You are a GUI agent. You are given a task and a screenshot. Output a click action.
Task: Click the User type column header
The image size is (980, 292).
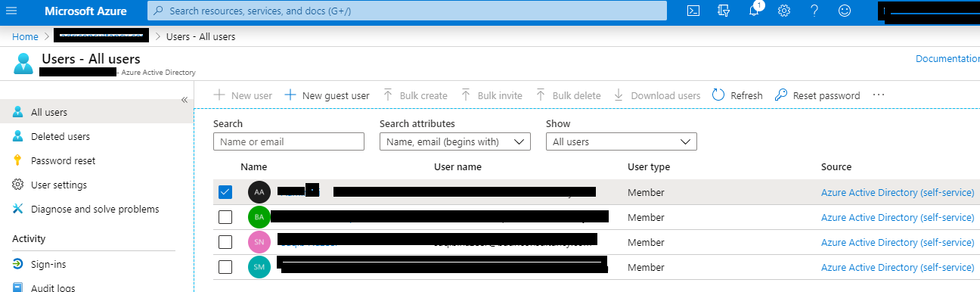(x=649, y=166)
